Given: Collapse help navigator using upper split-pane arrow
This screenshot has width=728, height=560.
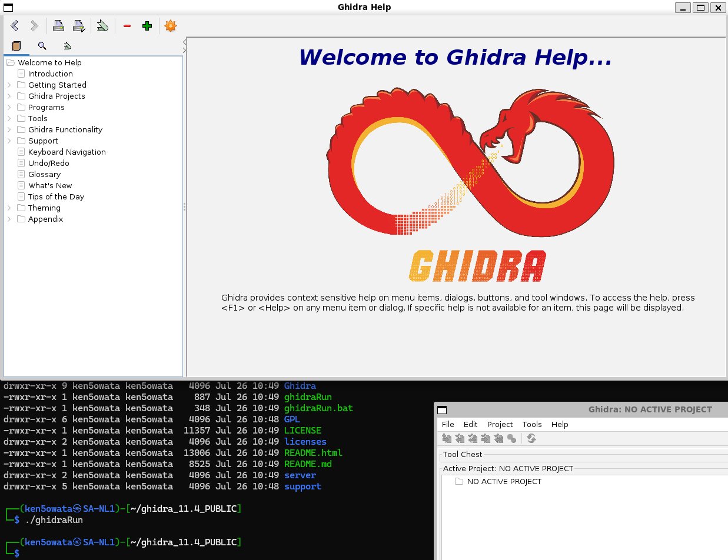Looking at the screenshot, I should (x=185, y=42).
